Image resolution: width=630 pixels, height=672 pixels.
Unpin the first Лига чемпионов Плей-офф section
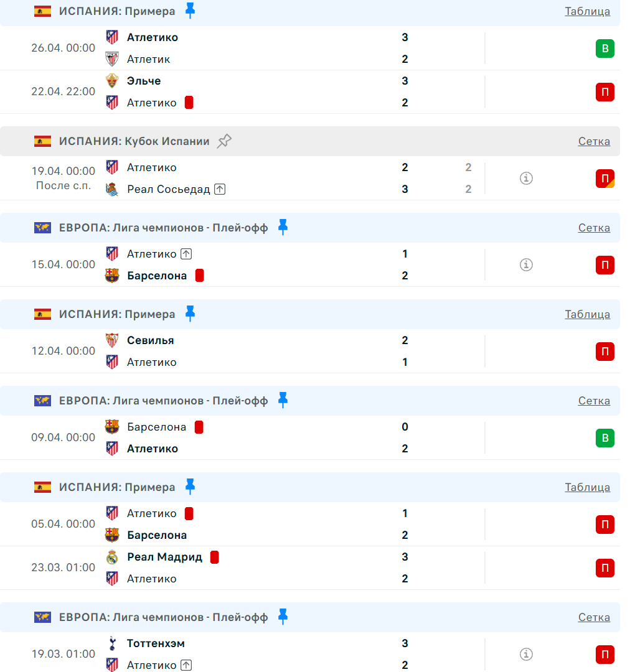click(283, 228)
